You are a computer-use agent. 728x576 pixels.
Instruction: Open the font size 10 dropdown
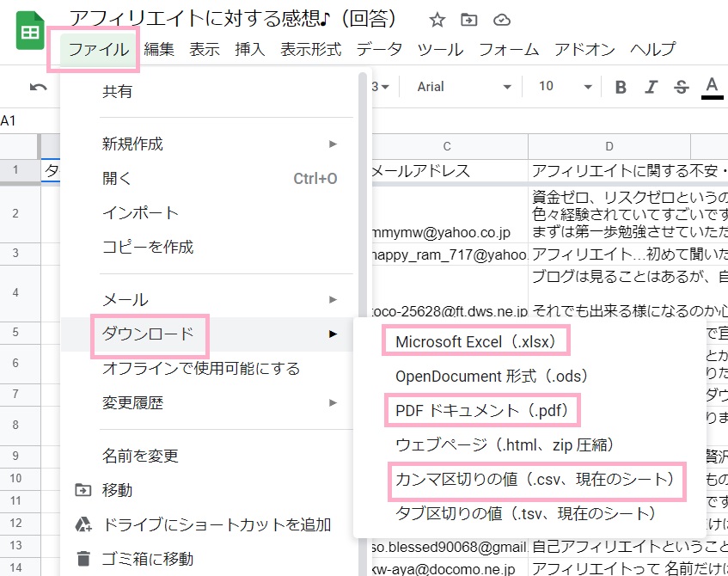[565, 87]
